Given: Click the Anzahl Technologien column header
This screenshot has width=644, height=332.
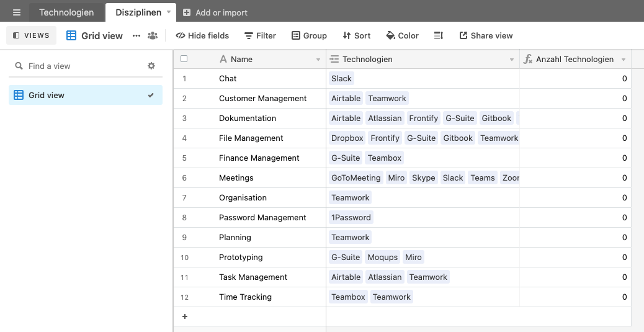Looking at the screenshot, I should [x=575, y=59].
